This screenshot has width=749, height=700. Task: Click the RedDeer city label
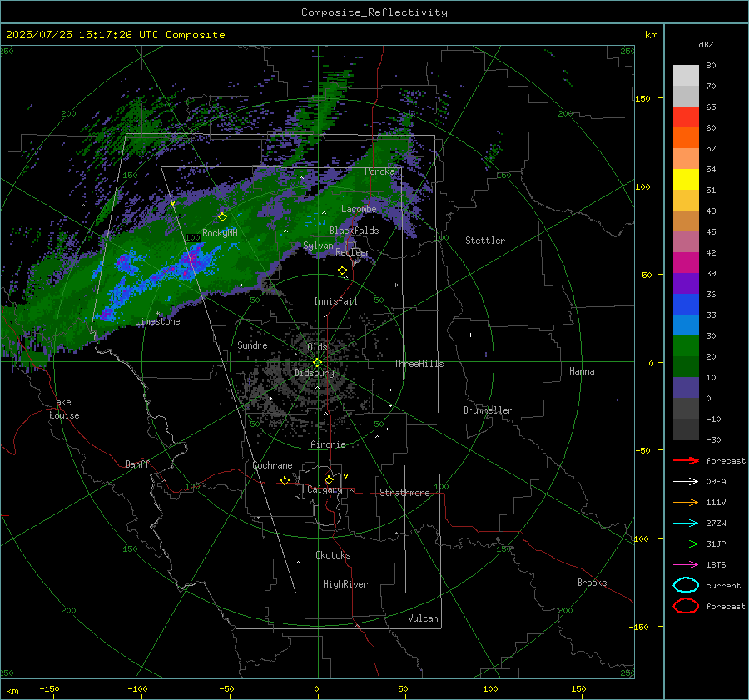coord(353,252)
